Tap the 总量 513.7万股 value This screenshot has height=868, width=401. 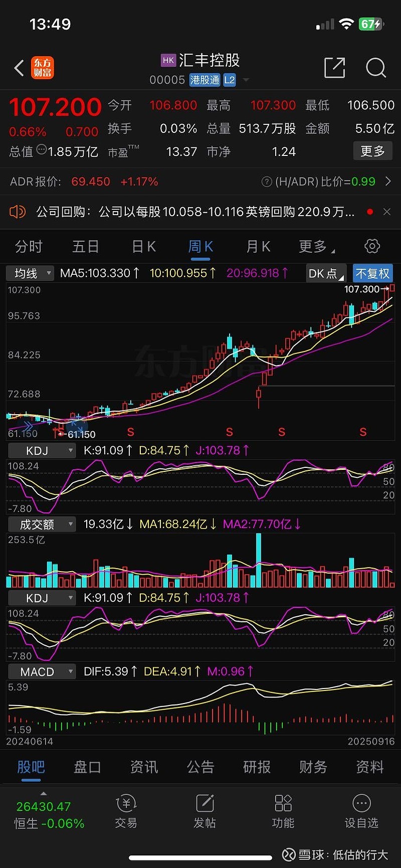(268, 128)
